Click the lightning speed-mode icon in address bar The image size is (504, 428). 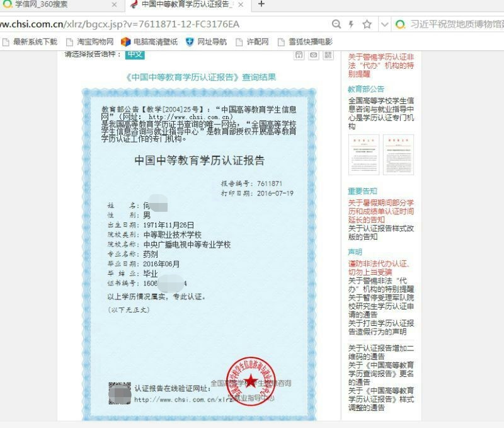(x=352, y=25)
